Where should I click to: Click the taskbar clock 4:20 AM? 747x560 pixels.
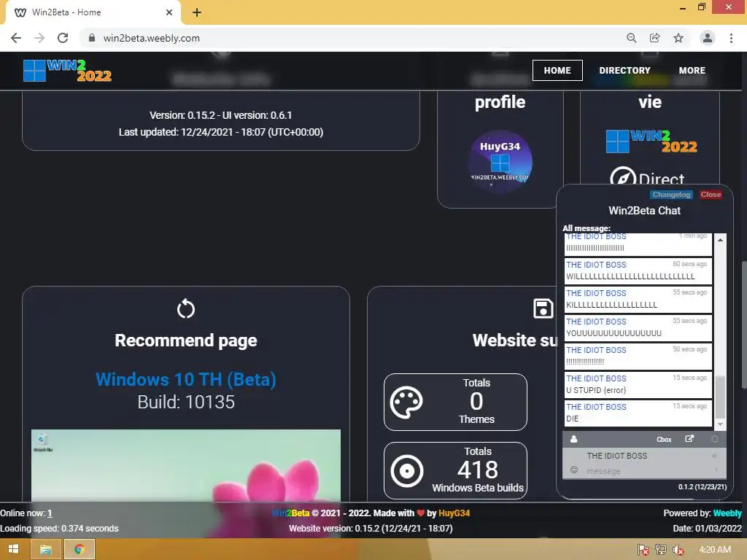coord(715,550)
